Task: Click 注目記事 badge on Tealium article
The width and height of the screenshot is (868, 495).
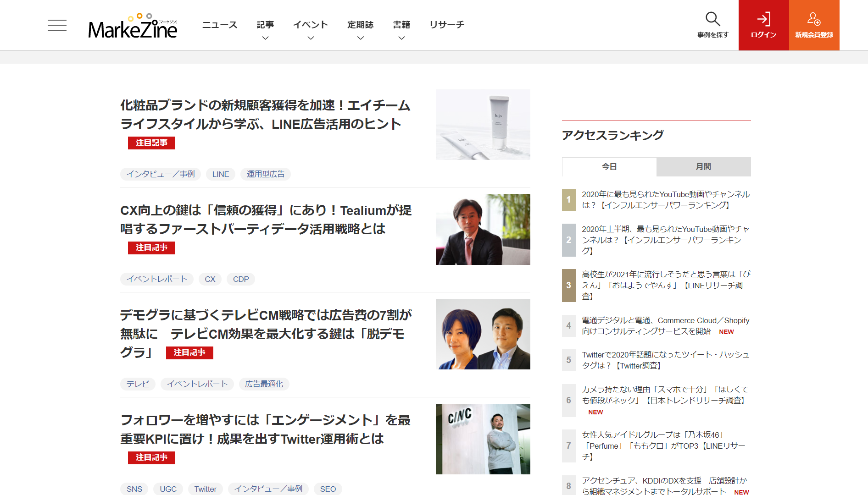Action: (151, 248)
